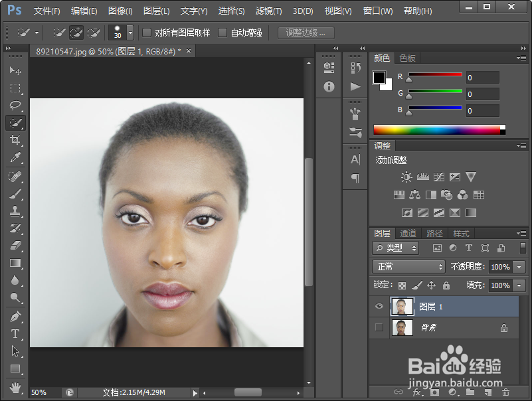Click the delete layer trash icon
The width and height of the screenshot is (532, 401).
tap(505, 392)
